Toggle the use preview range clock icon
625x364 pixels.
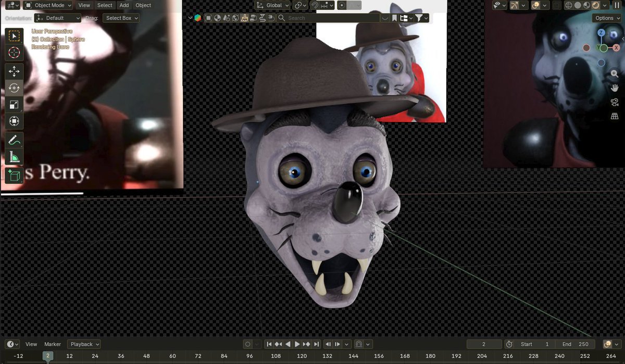[x=509, y=344]
